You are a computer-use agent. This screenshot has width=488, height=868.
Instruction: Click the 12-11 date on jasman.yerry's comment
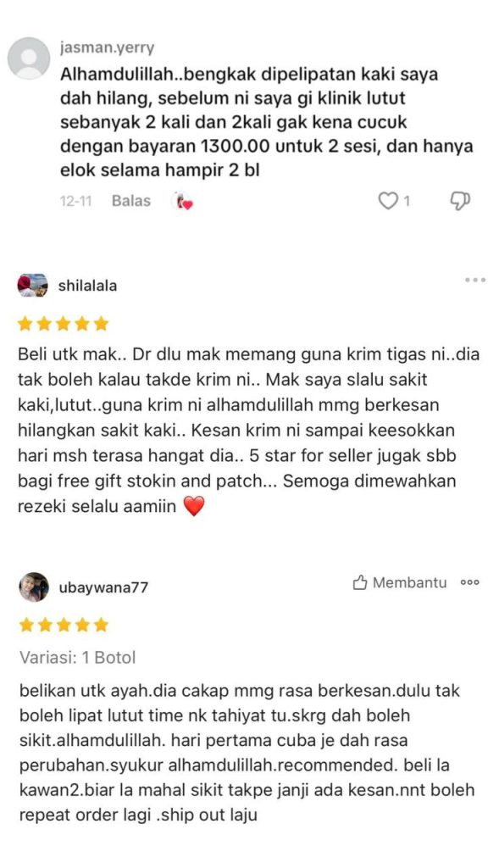click(x=75, y=201)
